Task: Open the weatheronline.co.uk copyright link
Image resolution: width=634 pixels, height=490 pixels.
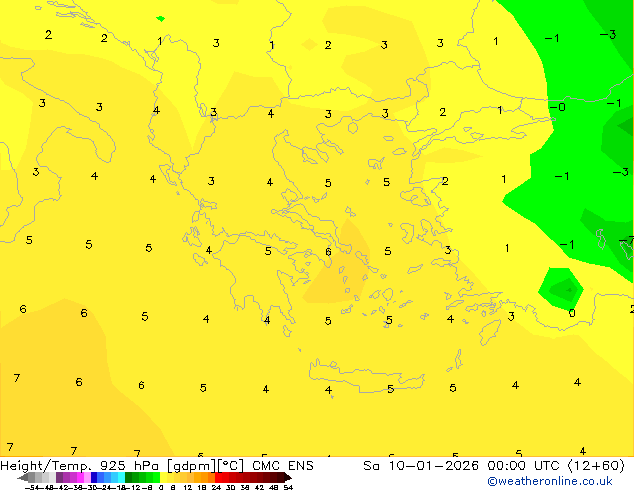Action: click(x=549, y=481)
